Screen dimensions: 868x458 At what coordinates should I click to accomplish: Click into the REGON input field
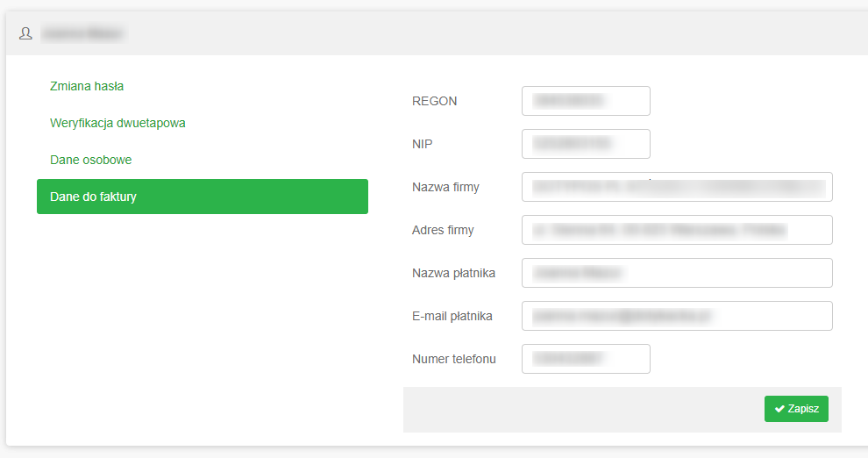click(586, 101)
